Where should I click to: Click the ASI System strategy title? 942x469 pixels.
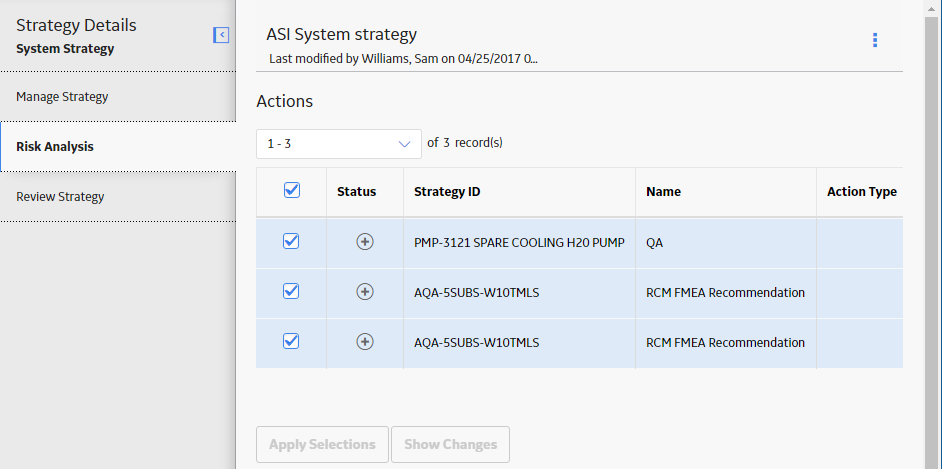[341, 34]
